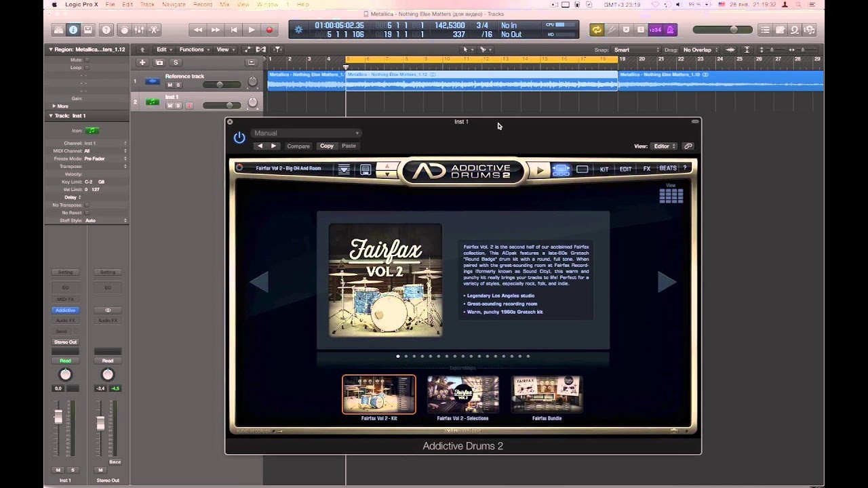The image size is (868, 488).
Task: Open plugin View Editor dropdown
Action: 665,146
